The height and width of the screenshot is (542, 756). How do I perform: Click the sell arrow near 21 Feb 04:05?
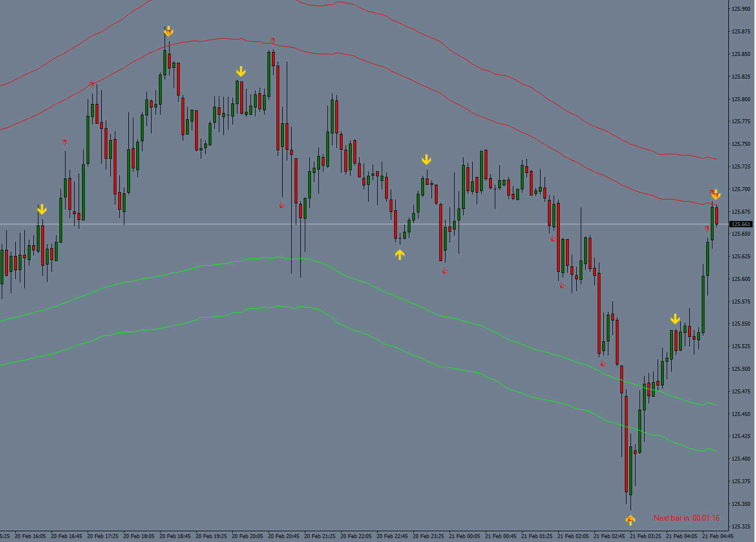click(x=675, y=319)
